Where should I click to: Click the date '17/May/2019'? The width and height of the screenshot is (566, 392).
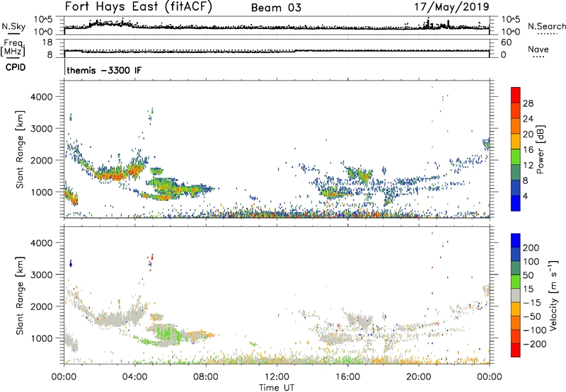pos(451,7)
